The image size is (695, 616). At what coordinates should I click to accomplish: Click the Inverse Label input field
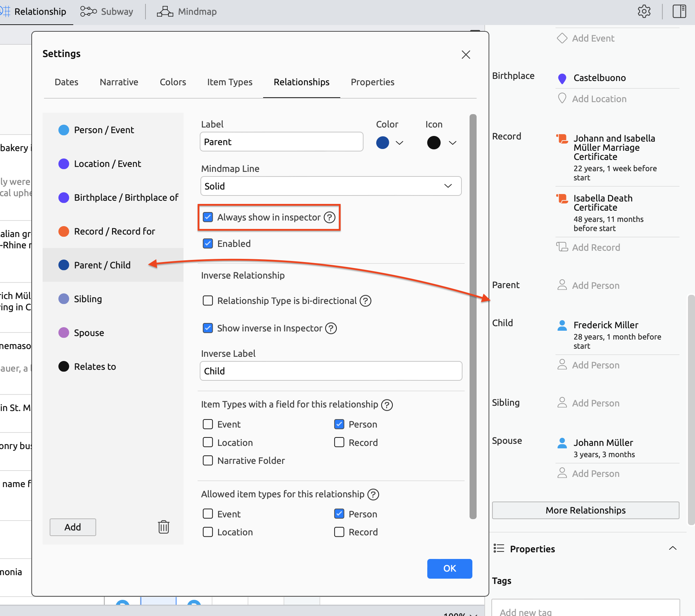[331, 371]
